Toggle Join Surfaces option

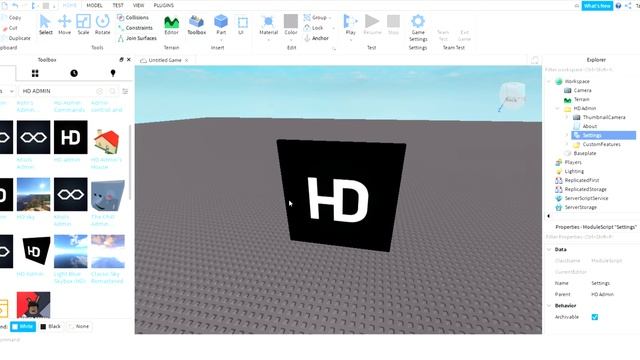tap(137, 38)
